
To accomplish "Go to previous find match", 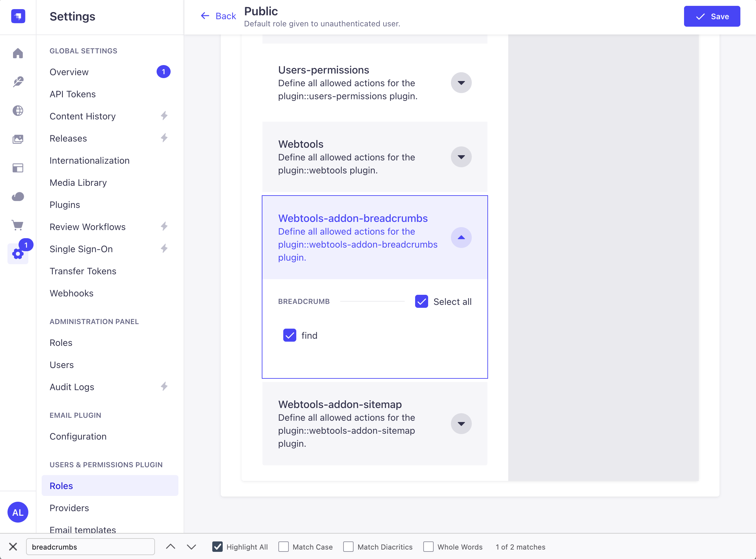I will pyautogui.click(x=171, y=547).
